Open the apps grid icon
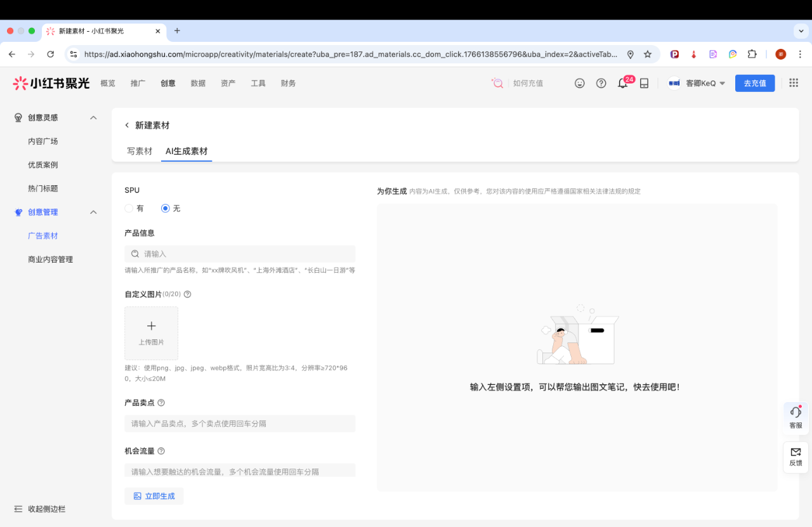The height and width of the screenshot is (527, 812). (x=793, y=83)
